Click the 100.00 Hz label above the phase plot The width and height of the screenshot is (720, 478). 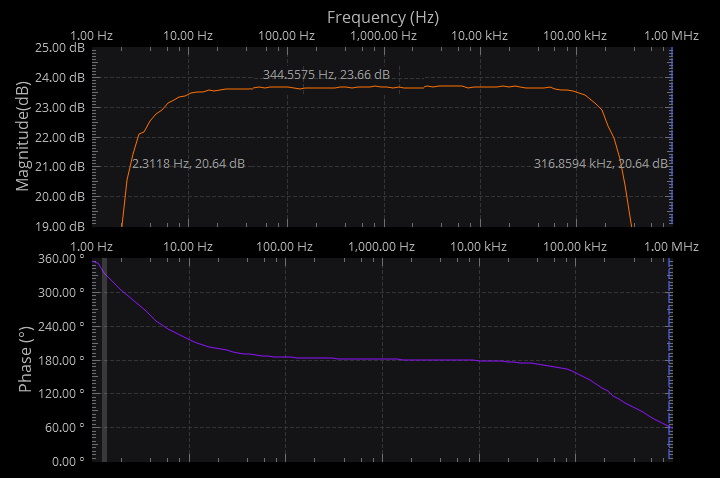[284, 247]
